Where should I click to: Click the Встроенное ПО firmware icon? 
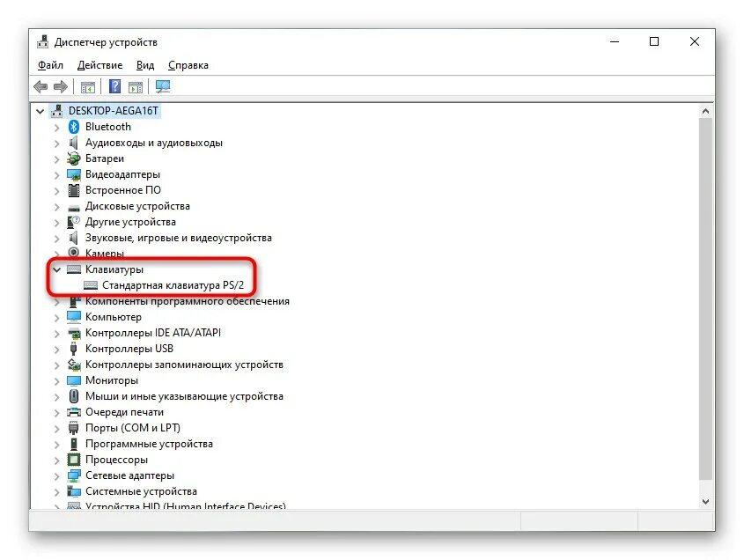(x=74, y=190)
